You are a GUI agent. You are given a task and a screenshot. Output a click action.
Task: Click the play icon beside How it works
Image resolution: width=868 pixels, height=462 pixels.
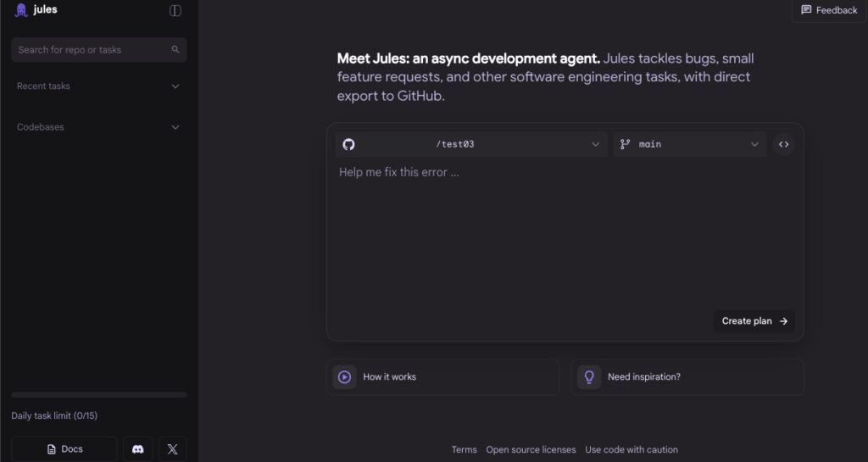point(344,376)
